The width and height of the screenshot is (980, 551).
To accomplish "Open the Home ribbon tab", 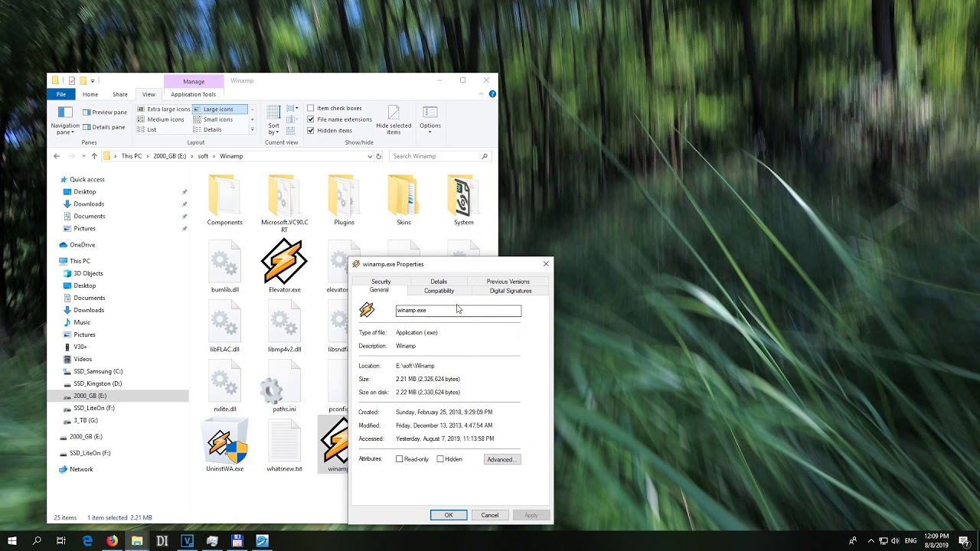I will pos(90,94).
